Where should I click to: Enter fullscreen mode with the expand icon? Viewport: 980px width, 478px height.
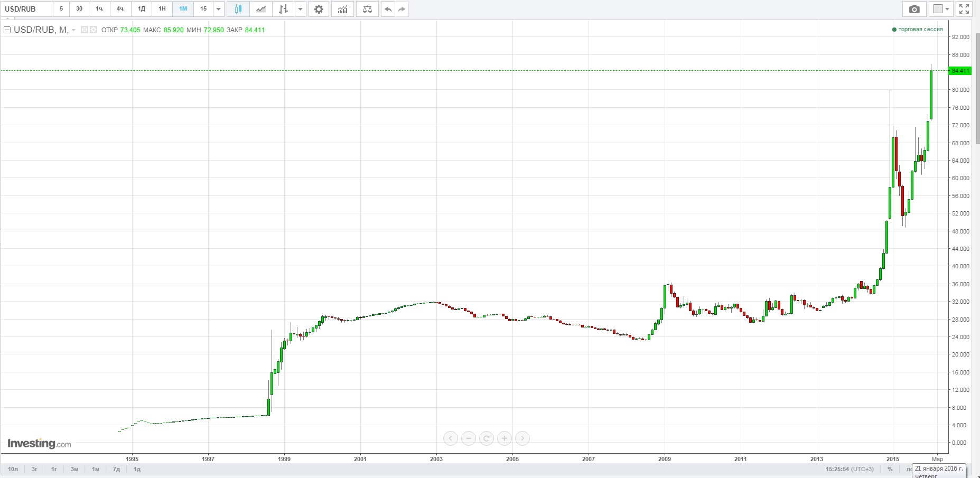point(964,9)
